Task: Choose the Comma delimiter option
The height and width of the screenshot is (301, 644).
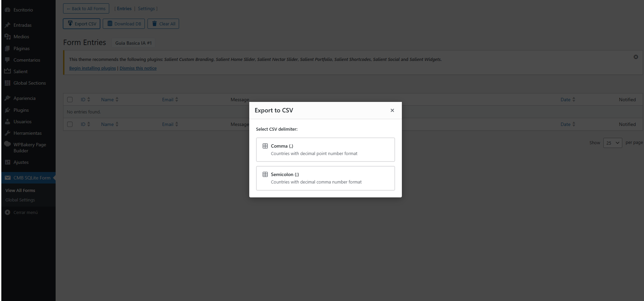Action: point(326,150)
